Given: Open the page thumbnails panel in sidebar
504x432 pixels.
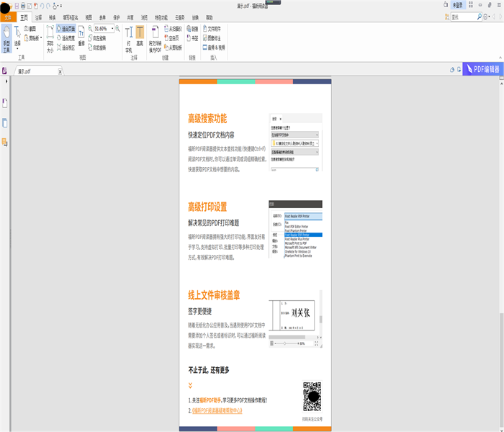Looking at the screenshot, I should point(4,122).
